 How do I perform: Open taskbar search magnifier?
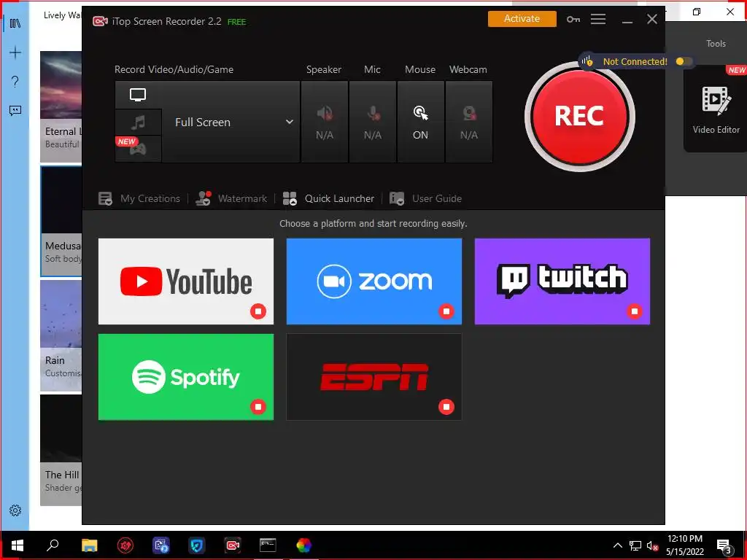53,545
